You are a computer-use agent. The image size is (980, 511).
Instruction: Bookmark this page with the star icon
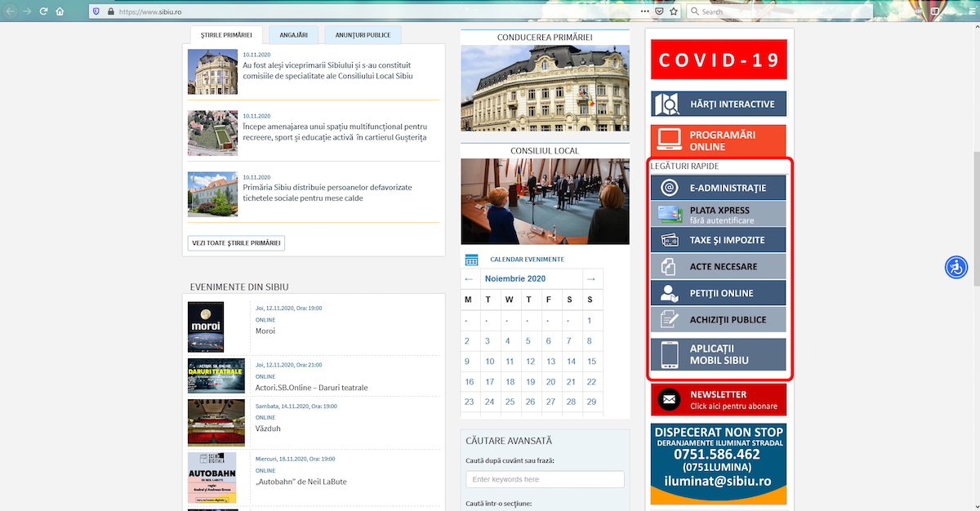point(674,11)
